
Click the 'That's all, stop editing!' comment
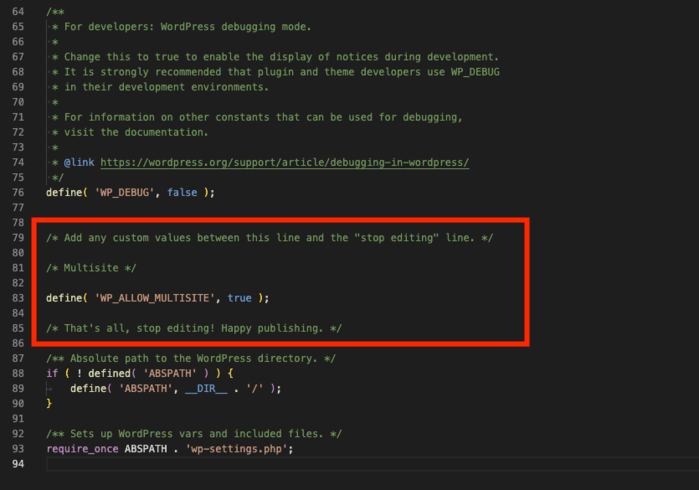point(194,329)
